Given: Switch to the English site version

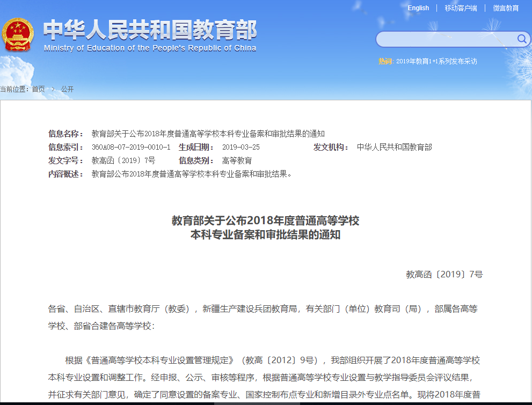Looking at the screenshot, I should pos(418,8).
